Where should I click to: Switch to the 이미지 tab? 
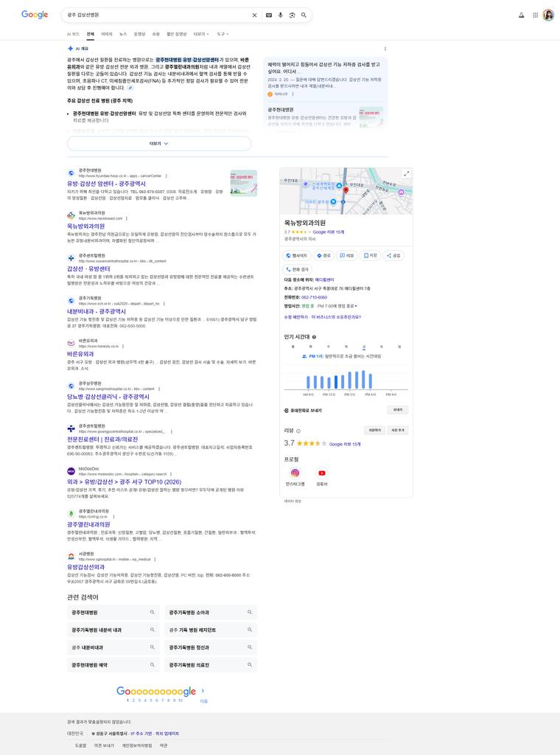pos(107,34)
